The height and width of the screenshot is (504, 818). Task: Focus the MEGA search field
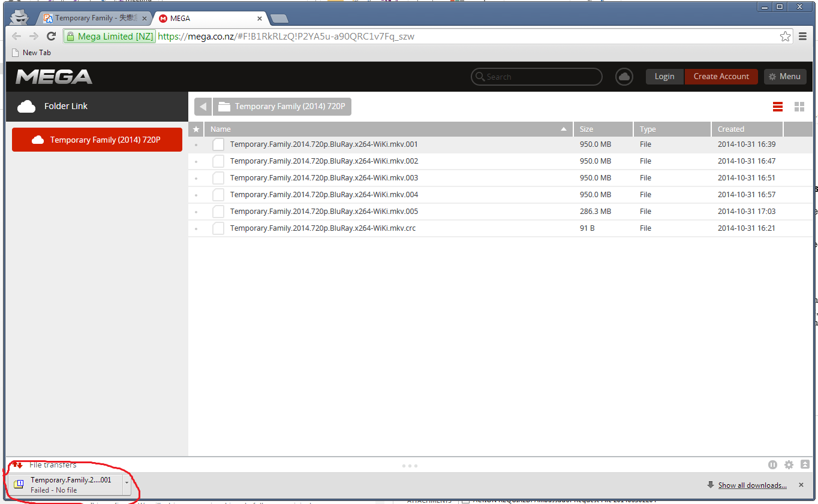coord(537,77)
